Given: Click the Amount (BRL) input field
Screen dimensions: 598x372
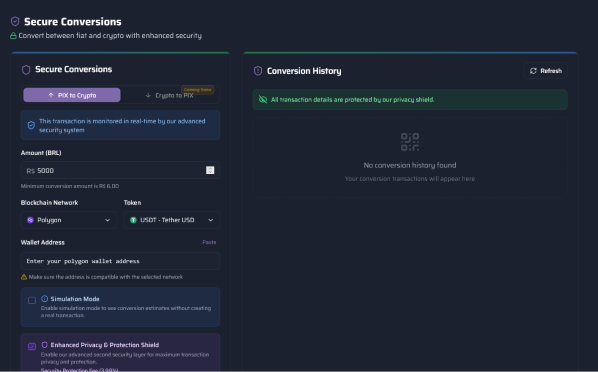Looking at the screenshot, I should (120, 170).
